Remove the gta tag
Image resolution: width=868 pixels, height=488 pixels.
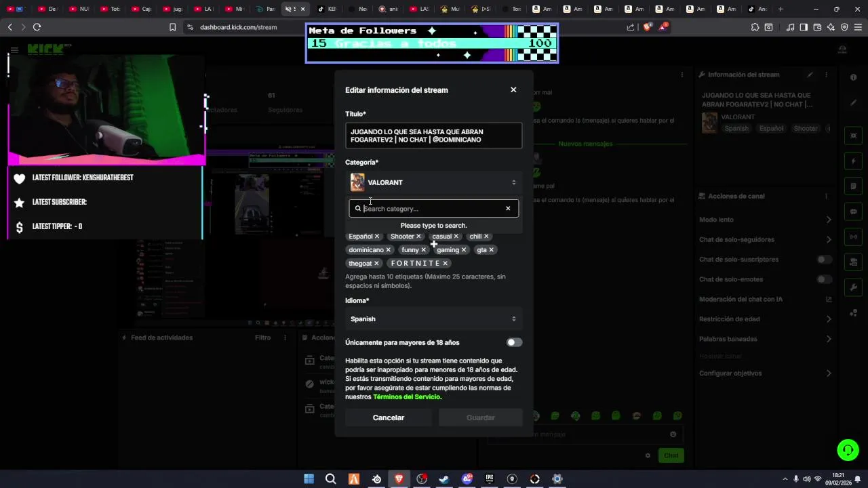tap(492, 250)
